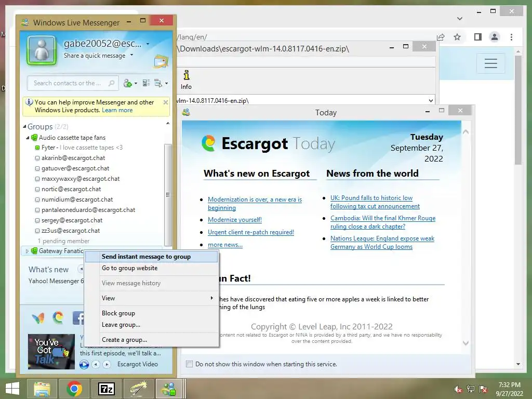Open the Share a quick message dropdown
Screen dimensions: 532x399
click(x=131, y=55)
